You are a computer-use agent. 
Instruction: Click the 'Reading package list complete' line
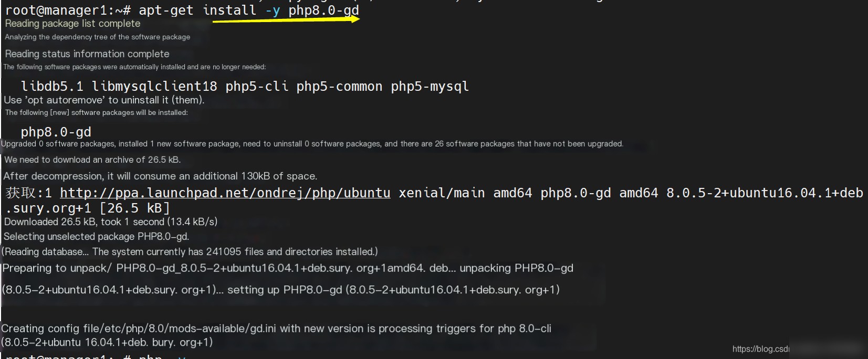click(73, 24)
